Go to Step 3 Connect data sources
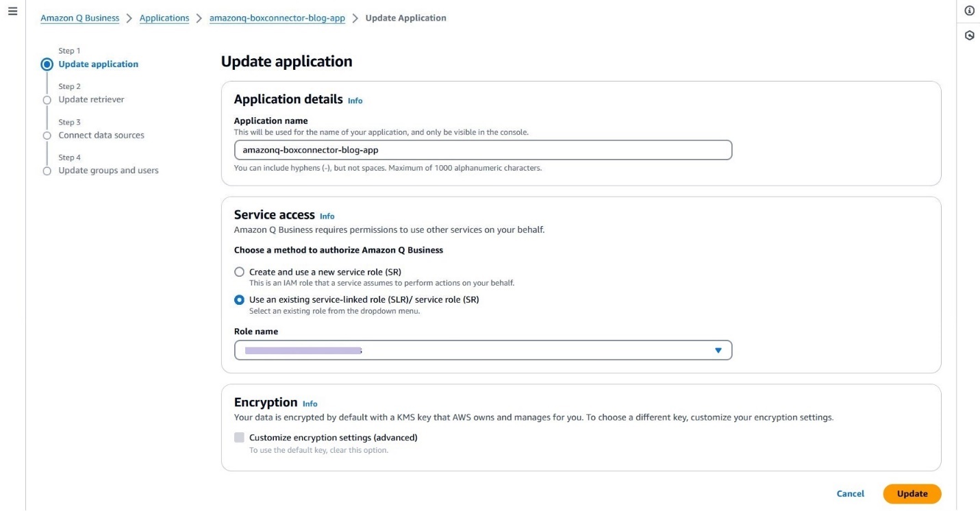 (x=101, y=135)
